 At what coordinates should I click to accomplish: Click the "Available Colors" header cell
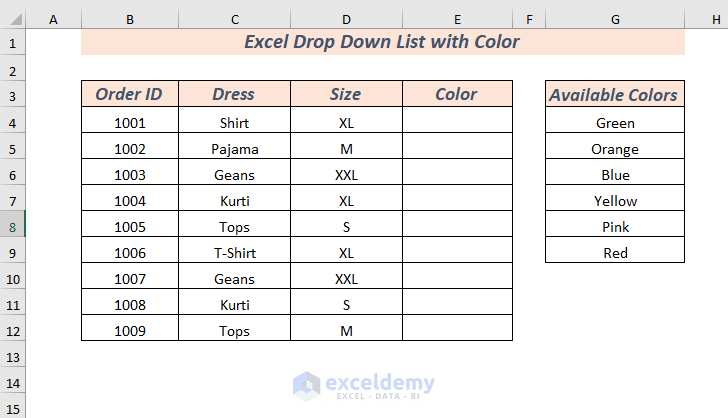614,95
